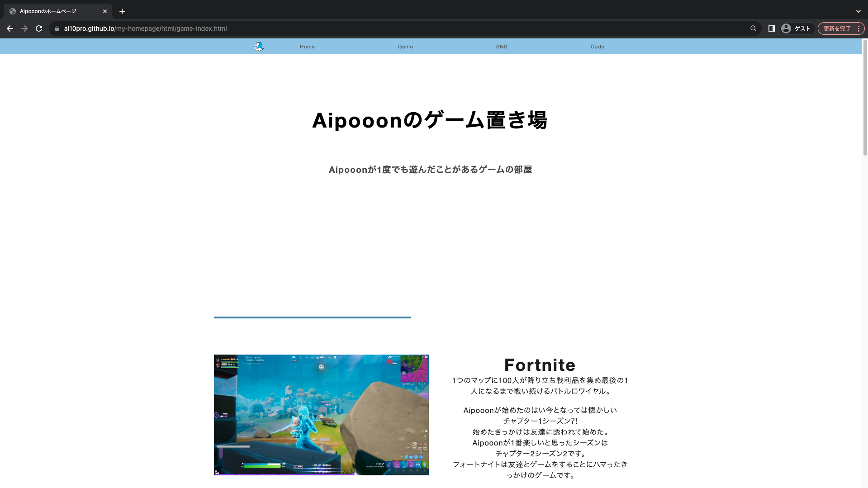Reload the current page
Screen dimensions: 868x488
(39, 28)
